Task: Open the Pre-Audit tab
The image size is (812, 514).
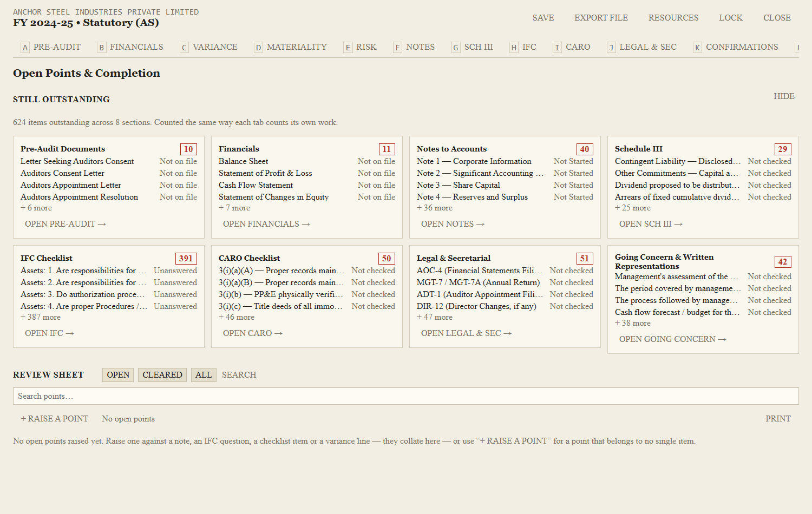Action: coord(51,47)
